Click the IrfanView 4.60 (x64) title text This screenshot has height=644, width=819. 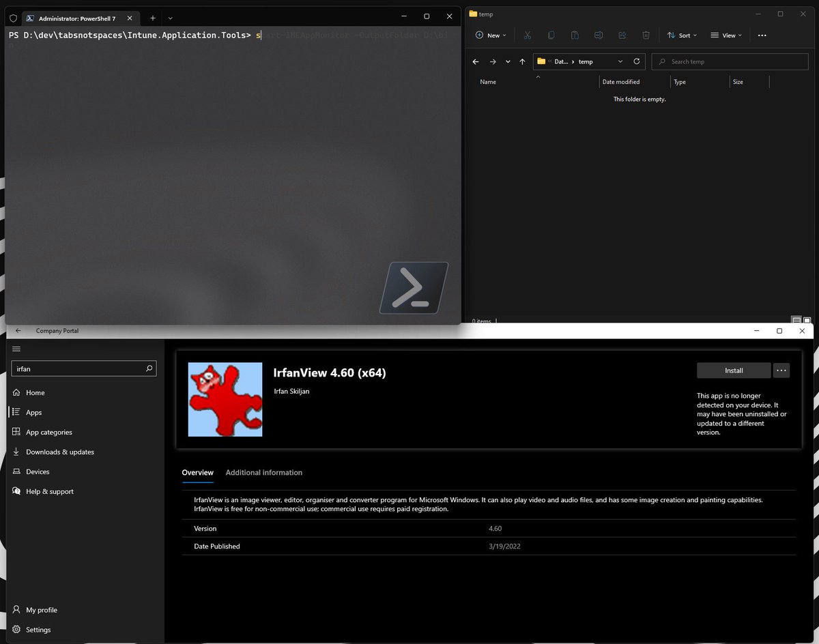tap(330, 372)
